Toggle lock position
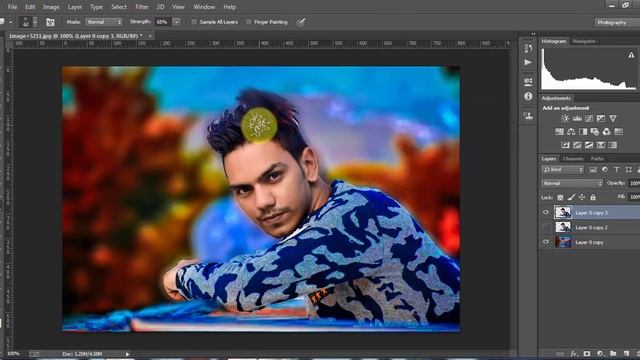This screenshot has width=640, height=360. pyautogui.click(x=582, y=198)
